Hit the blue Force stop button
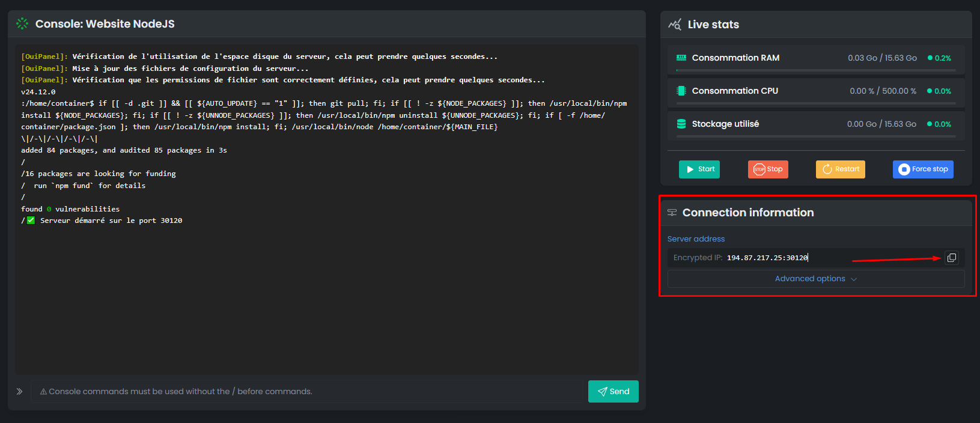Viewport: 980px width, 423px height. coord(922,169)
